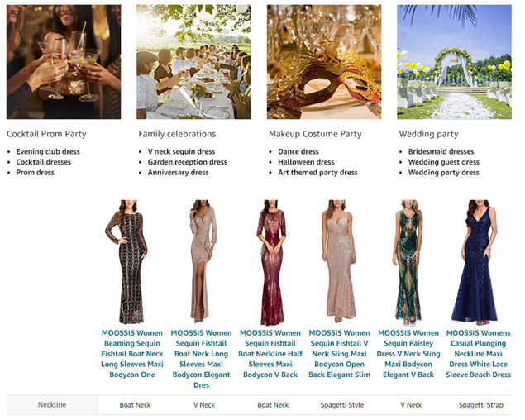The height and width of the screenshot is (420, 525).
Task: Click the Spagetti Style neckline value
Action: pyautogui.click(x=341, y=405)
